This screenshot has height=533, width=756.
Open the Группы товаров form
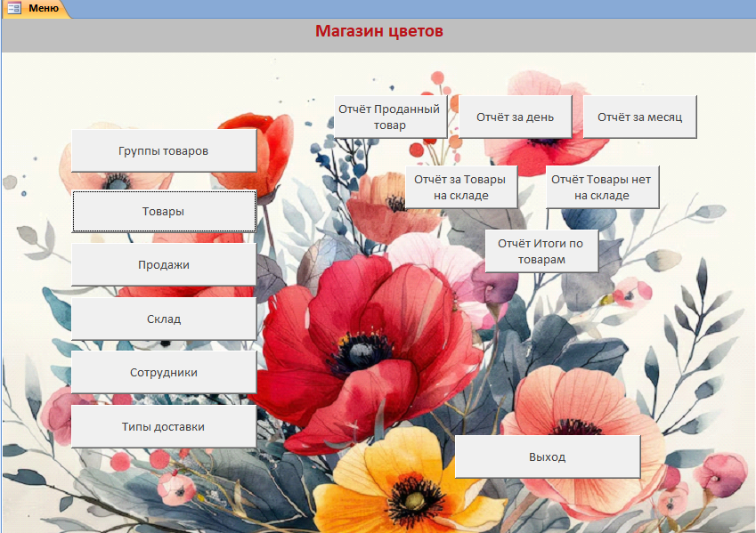[164, 151]
